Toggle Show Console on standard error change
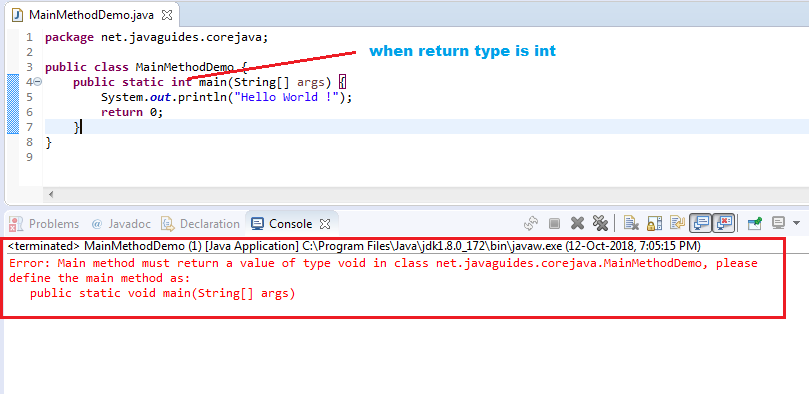Screen dimensions: 809x394 (724, 223)
